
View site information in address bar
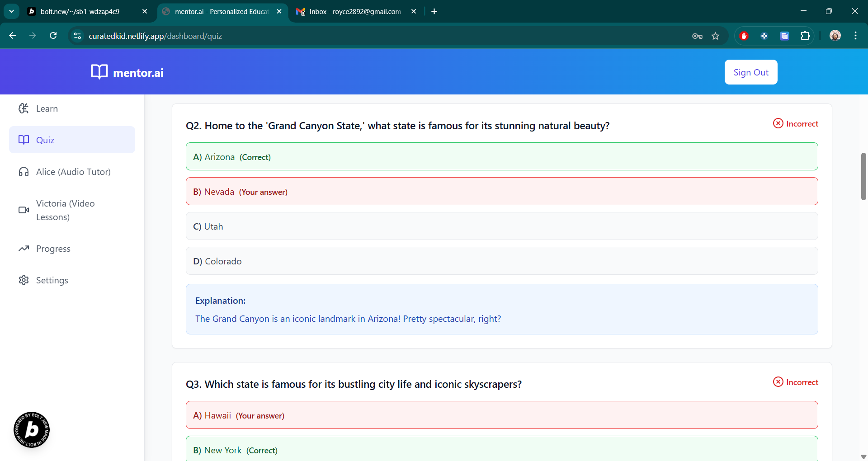point(77,36)
